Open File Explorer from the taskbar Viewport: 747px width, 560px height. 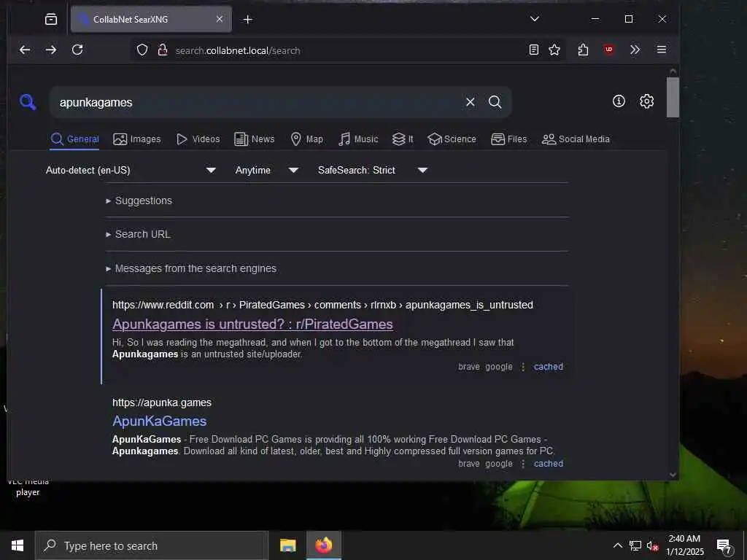tap(287, 545)
